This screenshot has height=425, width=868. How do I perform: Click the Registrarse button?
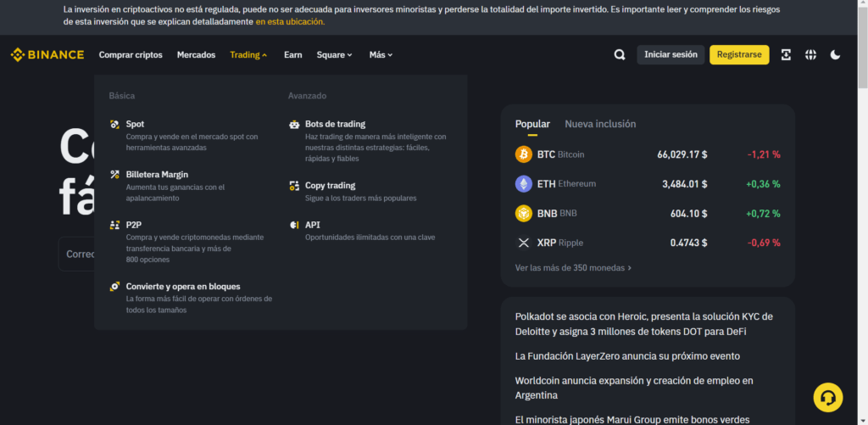739,55
